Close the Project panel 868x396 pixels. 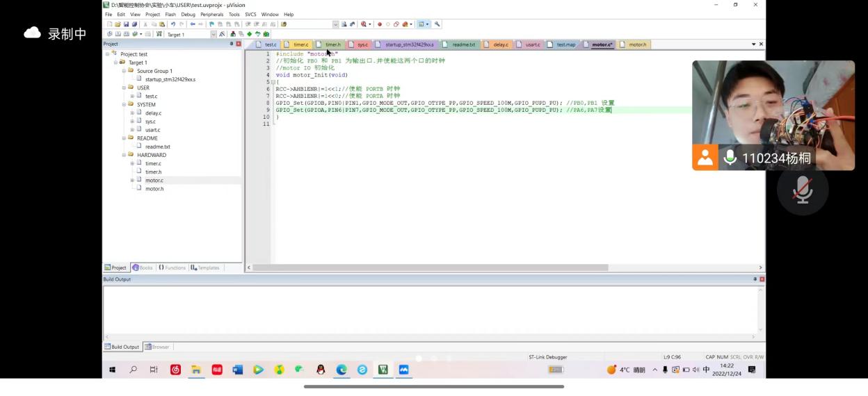coord(239,44)
